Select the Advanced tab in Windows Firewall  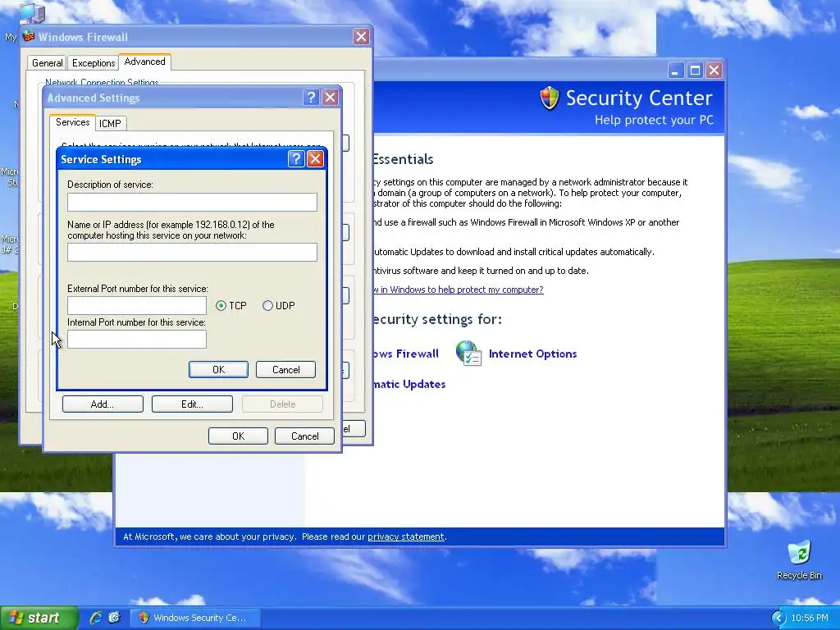tap(144, 62)
